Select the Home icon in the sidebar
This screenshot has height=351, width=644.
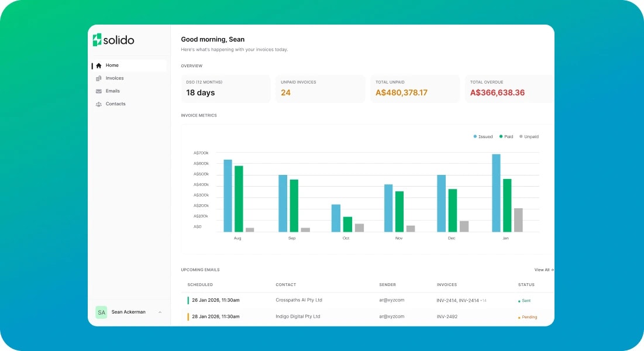tap(99, 65)
